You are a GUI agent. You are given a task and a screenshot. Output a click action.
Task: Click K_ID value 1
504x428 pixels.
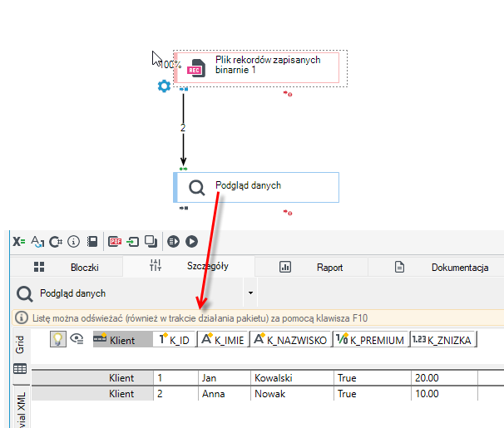(x=175, y=378)
